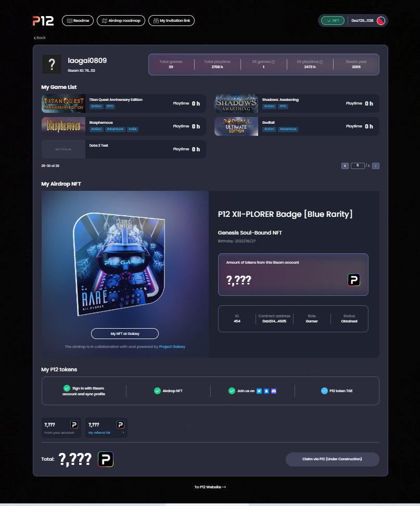Click the laogai0809 username
The height and width of the screenshot is (506, 420).
87,61
